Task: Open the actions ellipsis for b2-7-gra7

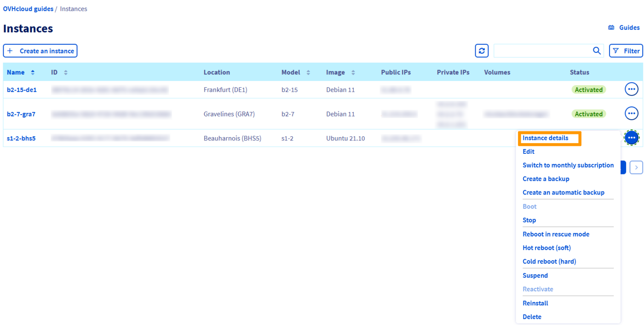Action: pos(632,113)
